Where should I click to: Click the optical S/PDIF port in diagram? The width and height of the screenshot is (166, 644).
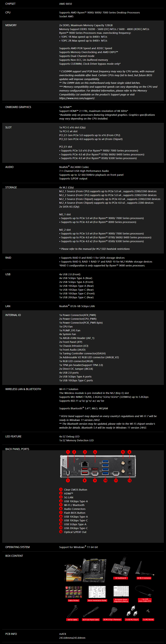tap(129, 473)
